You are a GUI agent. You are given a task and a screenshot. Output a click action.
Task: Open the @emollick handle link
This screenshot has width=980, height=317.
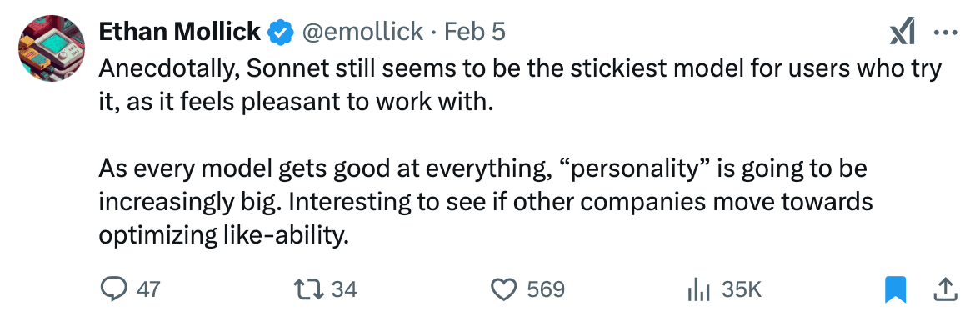tap(362, 33)
